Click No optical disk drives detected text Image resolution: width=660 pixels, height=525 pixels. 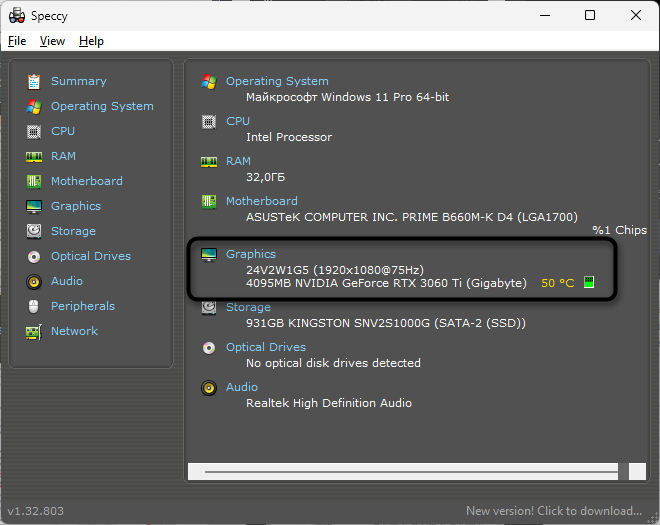(333, 363)
